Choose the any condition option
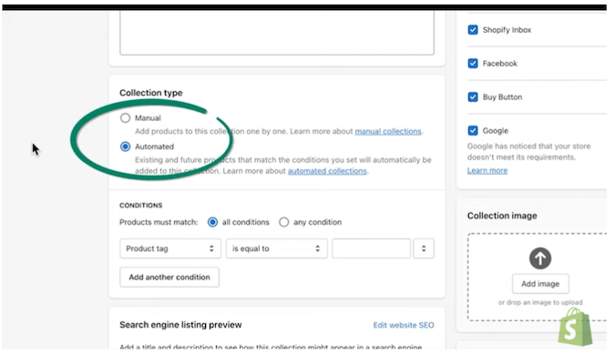 (x=284, y=222)
